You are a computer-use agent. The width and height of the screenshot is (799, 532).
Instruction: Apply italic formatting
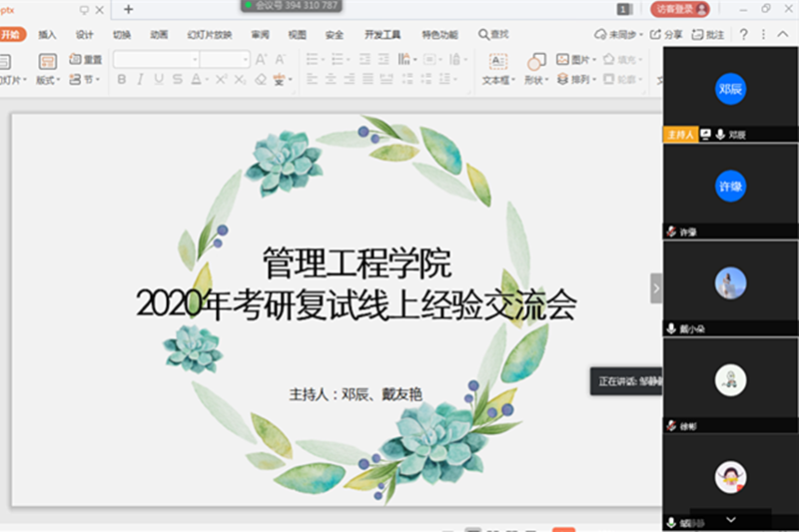point(142,80)
